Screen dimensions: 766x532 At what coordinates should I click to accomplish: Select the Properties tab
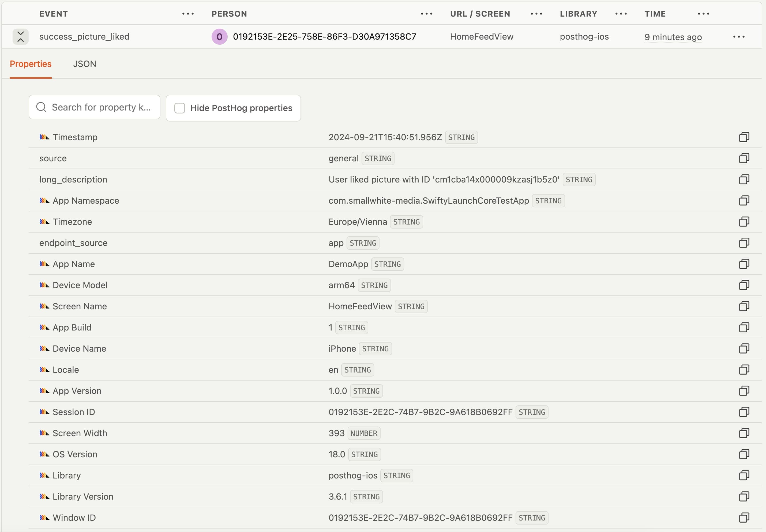(31, 64)
